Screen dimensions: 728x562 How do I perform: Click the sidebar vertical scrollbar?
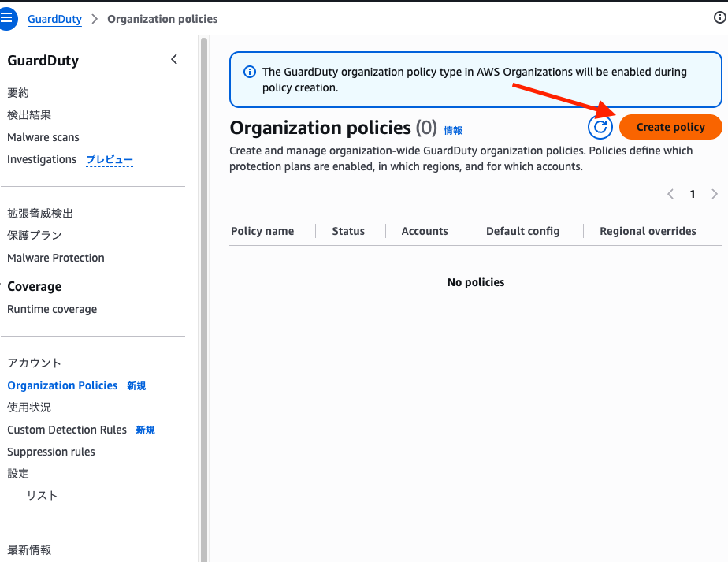(204, 300)
